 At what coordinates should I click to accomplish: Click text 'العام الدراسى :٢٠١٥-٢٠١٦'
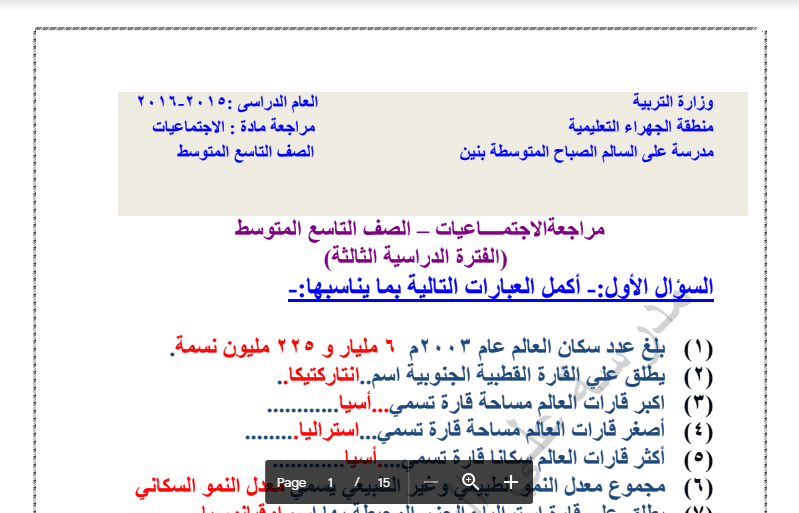(228, 102)
